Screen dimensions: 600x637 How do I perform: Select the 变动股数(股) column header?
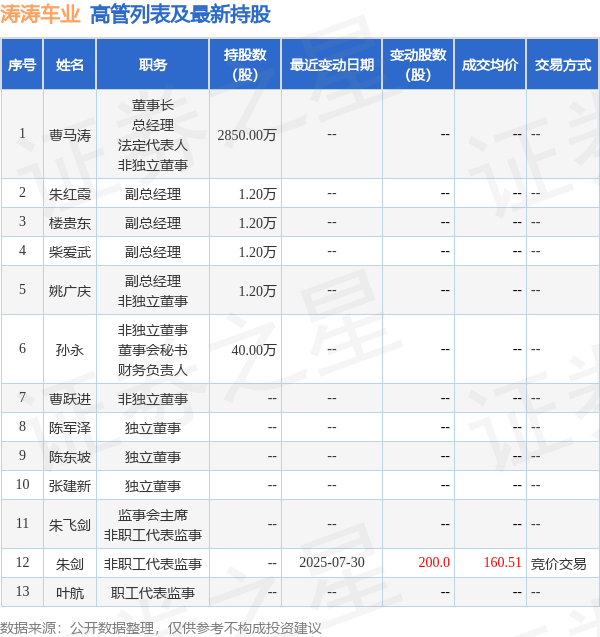tap(418, 65)
